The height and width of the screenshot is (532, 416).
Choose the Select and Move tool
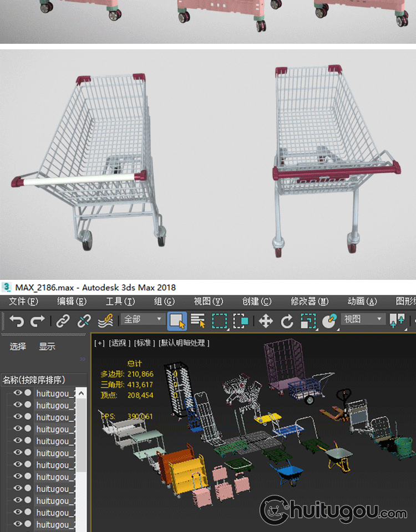[266, 321]
